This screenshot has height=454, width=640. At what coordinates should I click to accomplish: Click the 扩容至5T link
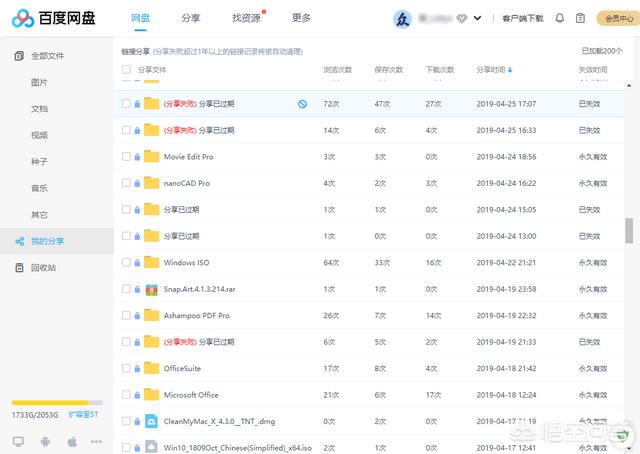coord(83,415)
